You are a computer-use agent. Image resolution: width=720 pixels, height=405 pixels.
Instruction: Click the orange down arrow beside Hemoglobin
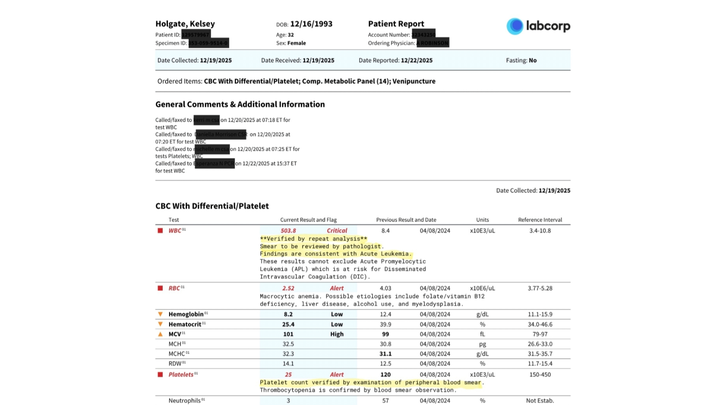160,314
